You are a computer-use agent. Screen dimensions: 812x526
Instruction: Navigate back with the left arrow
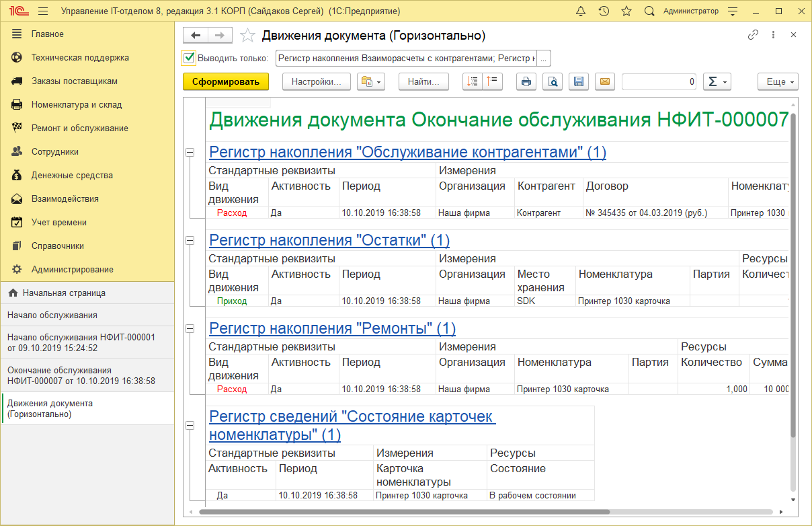[196, 35]
